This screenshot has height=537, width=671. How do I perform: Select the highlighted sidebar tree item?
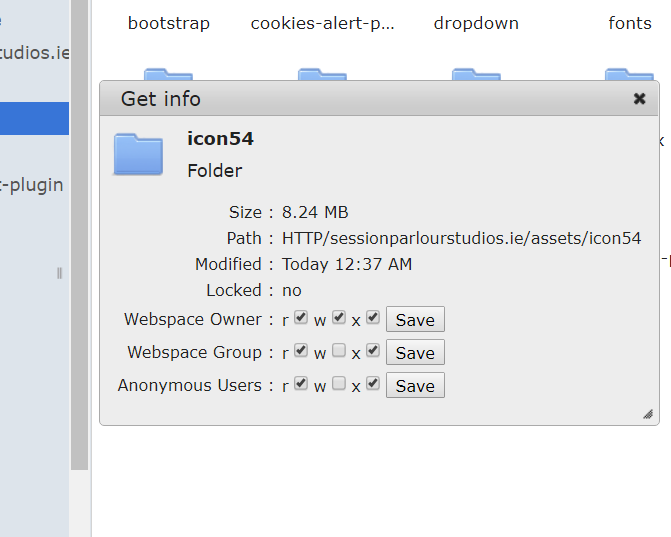pos(34,118)
